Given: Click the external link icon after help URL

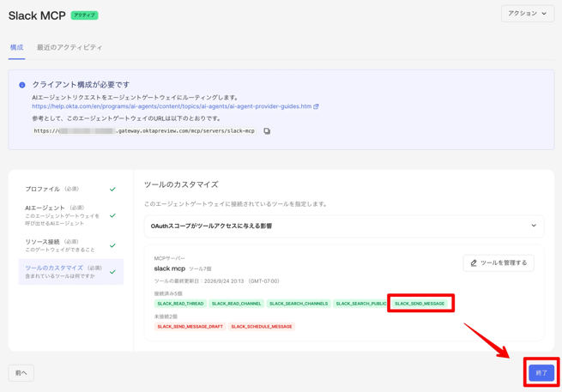Looking at the screenshot, I should coord(316,106).
